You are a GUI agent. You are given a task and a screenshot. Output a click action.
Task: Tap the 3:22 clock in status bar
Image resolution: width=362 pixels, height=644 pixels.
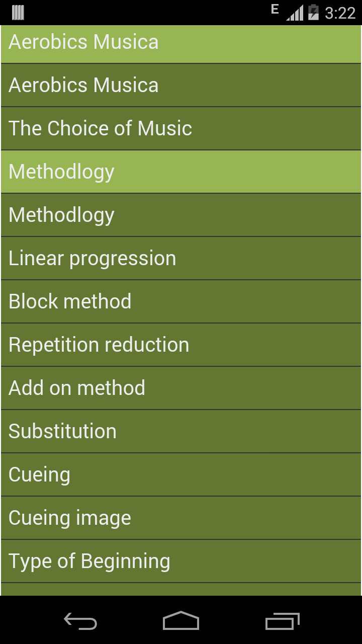pyautogui.click(x=340, y=13)
